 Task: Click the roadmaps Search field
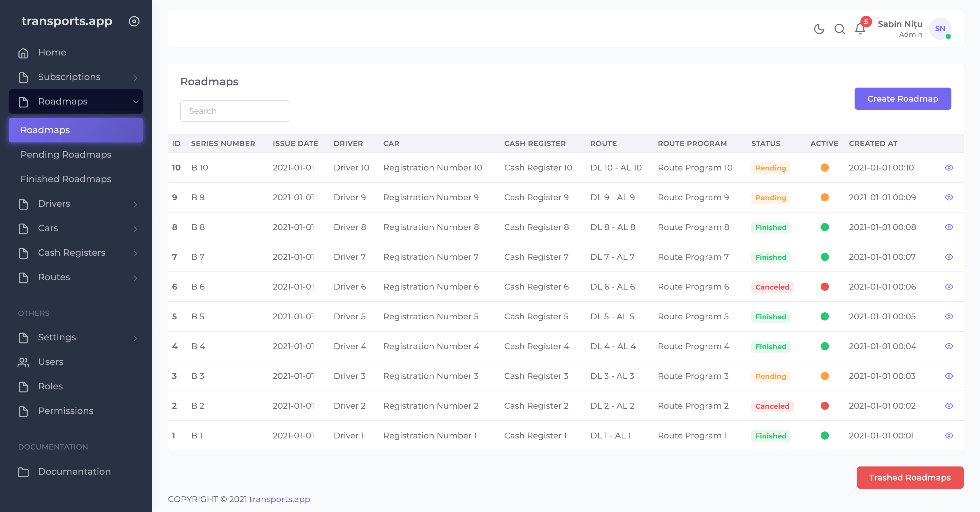tap(234, 111)
